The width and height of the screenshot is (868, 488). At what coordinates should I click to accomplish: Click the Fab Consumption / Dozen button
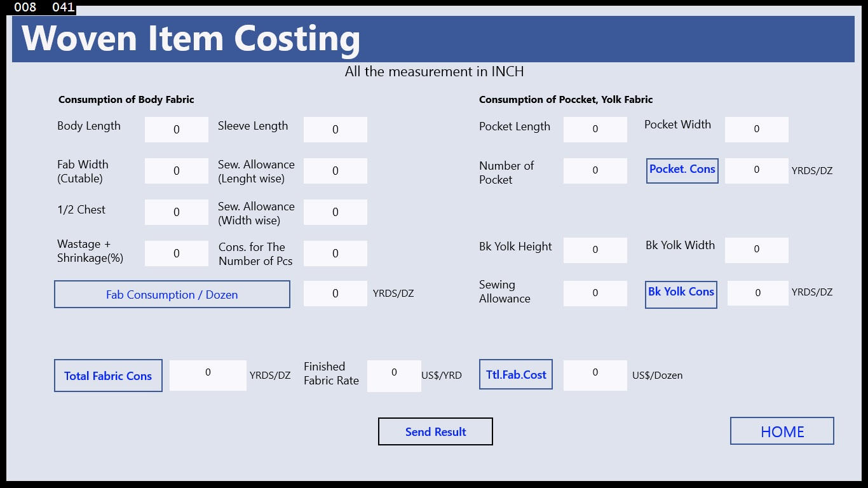pos(172,294)
